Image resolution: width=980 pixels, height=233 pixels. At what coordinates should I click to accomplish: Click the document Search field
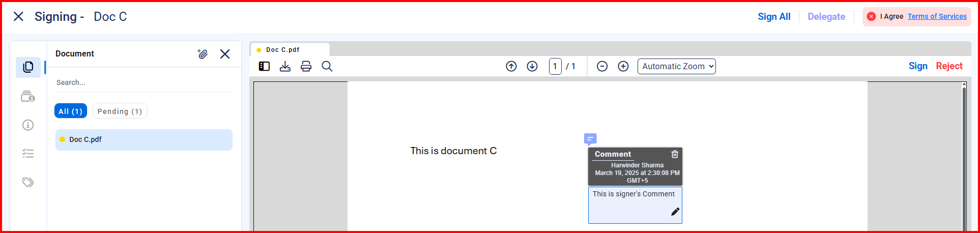(142, 82)
